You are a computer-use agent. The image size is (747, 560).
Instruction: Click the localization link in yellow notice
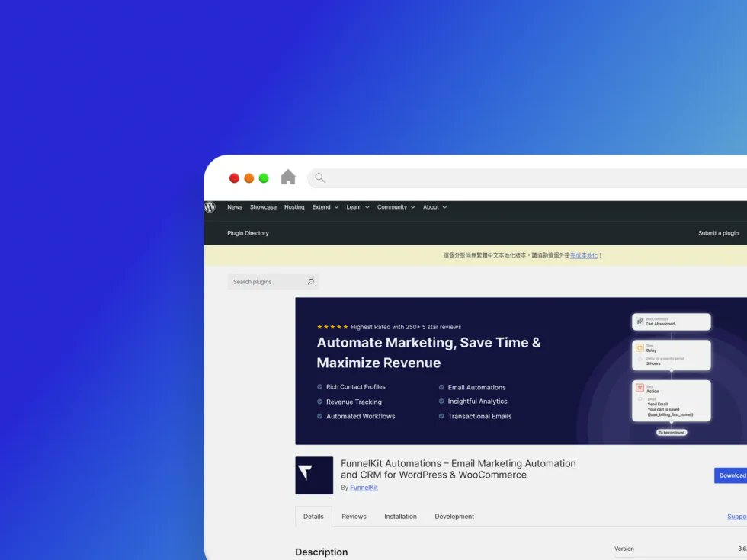pyautogui.click(x=584, y=255)
